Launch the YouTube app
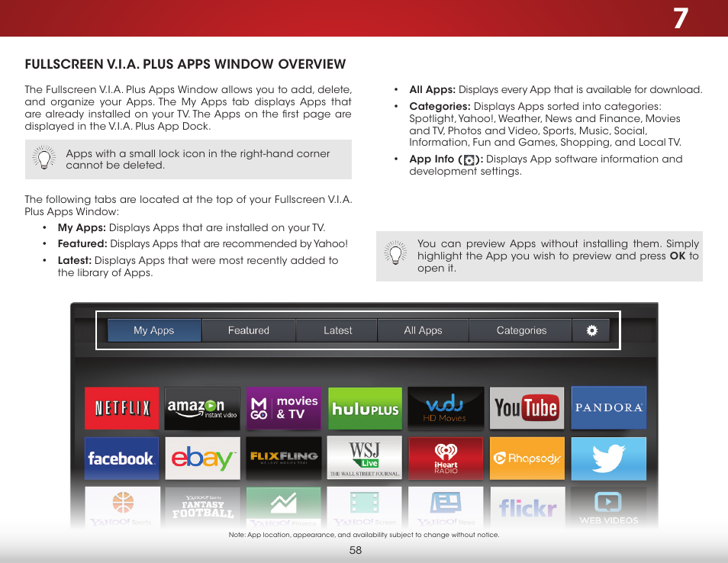The image size is (728, 563). (x=527, y=408)
